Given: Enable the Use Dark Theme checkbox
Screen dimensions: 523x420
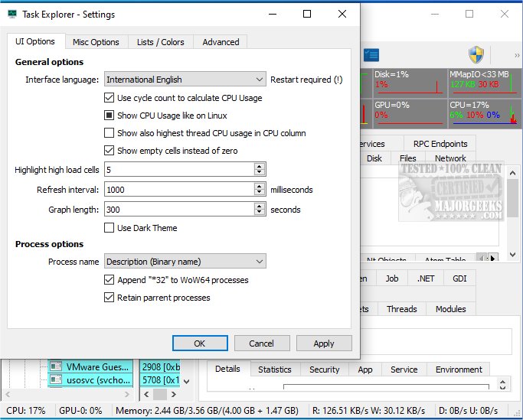Looking at the screenshot, I should pyautogui.click(x=109, y=228).
